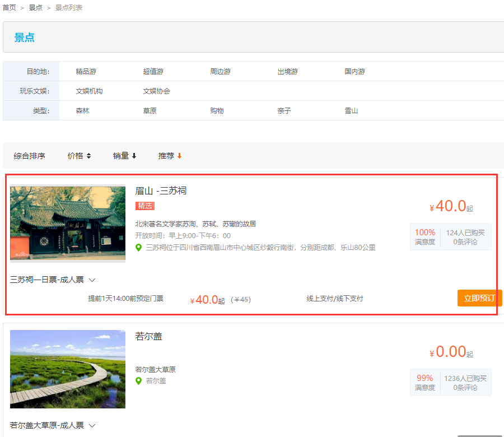
Task: Filter destination by 出境游
Action: (287, 72)
